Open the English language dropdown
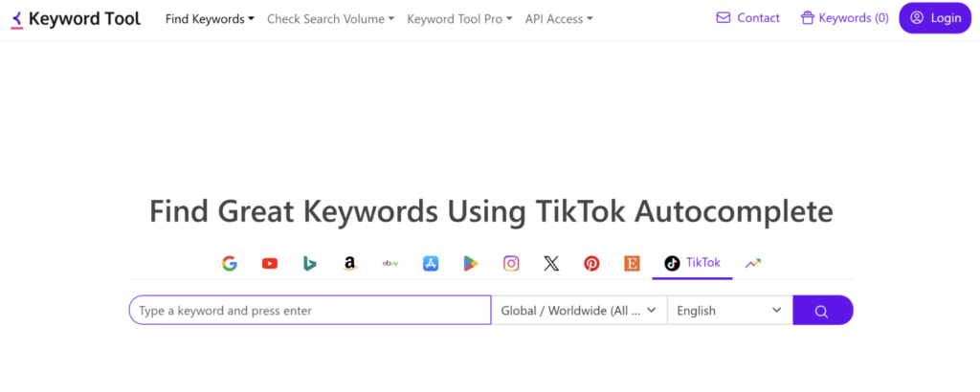 click(729, 310)
